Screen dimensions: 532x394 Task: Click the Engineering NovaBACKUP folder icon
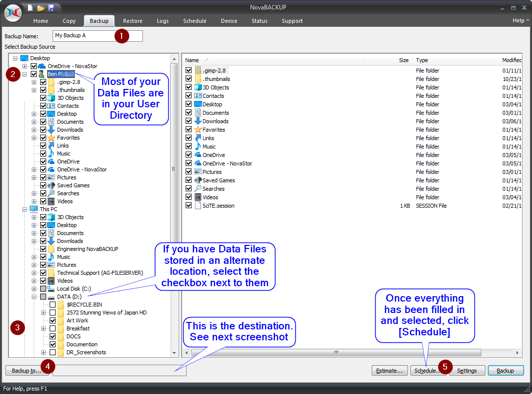click(51, 249)
